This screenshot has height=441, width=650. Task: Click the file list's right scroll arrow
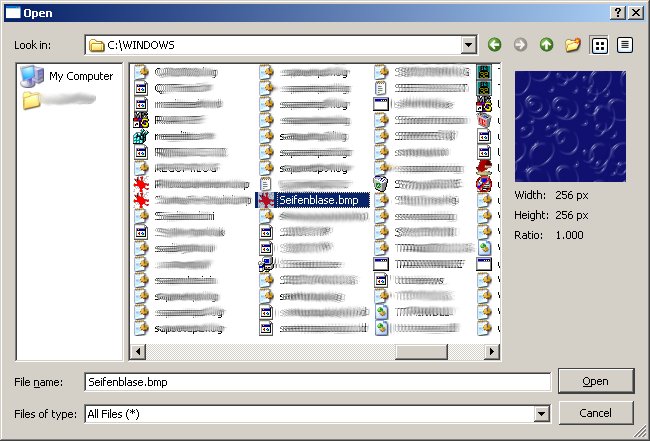pyautogui.click(x=492, y=352)
